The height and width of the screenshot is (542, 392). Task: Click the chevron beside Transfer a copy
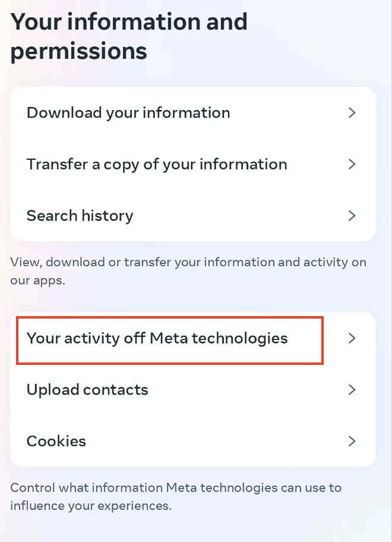click(x=352, y=165)
